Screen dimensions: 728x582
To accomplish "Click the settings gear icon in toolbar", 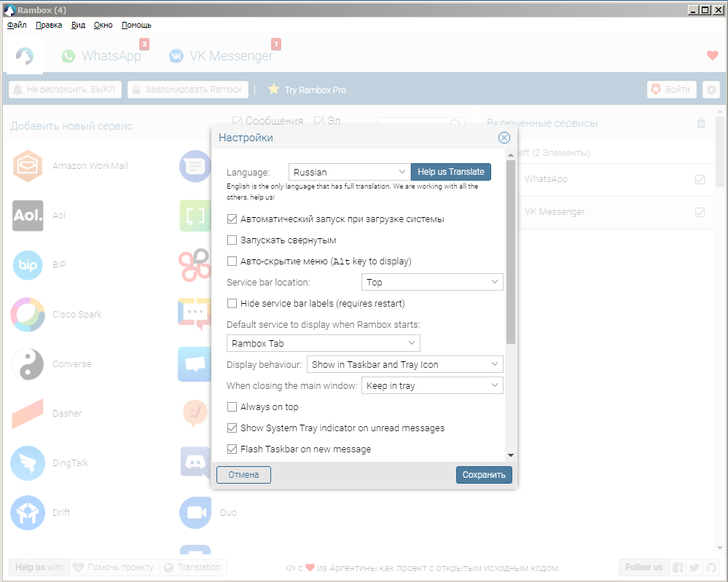I will click(711, 90).
